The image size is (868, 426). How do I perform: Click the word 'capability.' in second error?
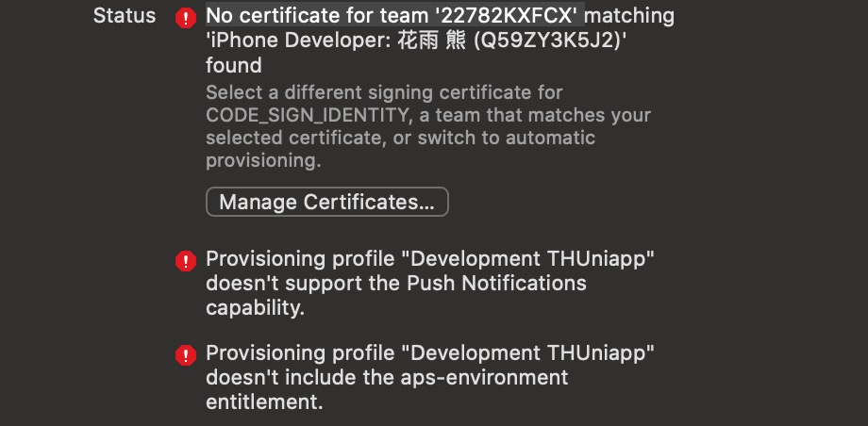[255, 309]
